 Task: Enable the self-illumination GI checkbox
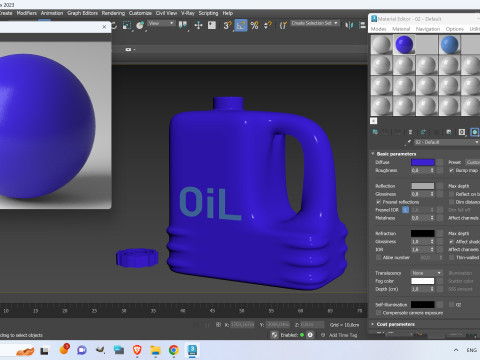click(x=451, y=305)
